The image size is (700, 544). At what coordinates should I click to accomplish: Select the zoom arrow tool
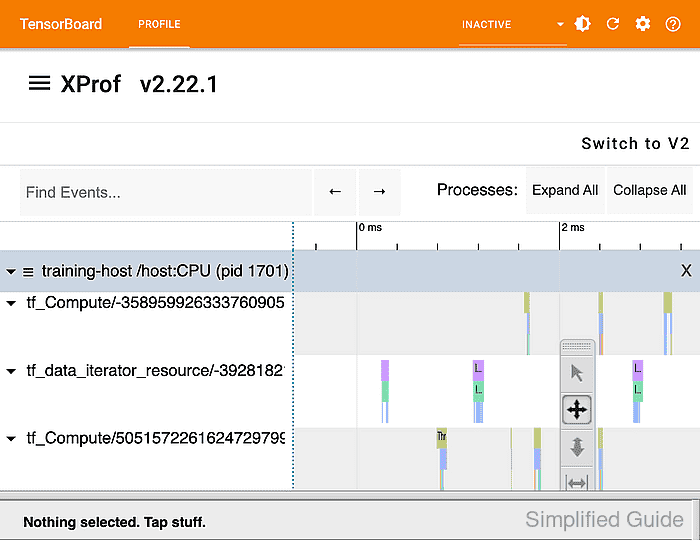pos(577,447)
